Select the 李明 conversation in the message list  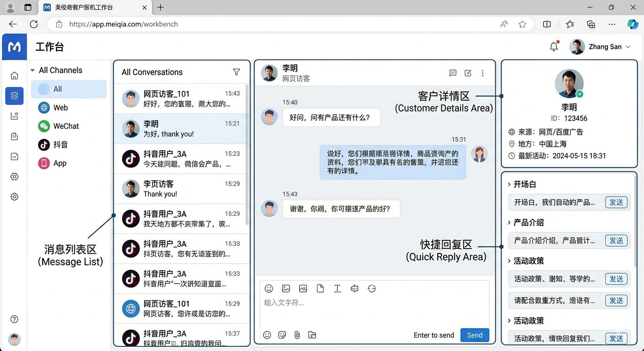point(181,129)
